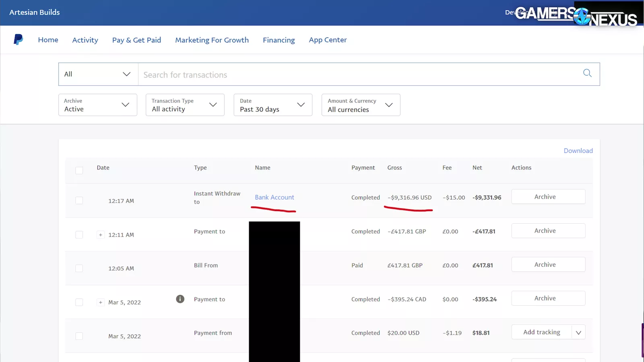Click the magnifying glass search icon
Screen dimensions: 644x362
[587, 73]
